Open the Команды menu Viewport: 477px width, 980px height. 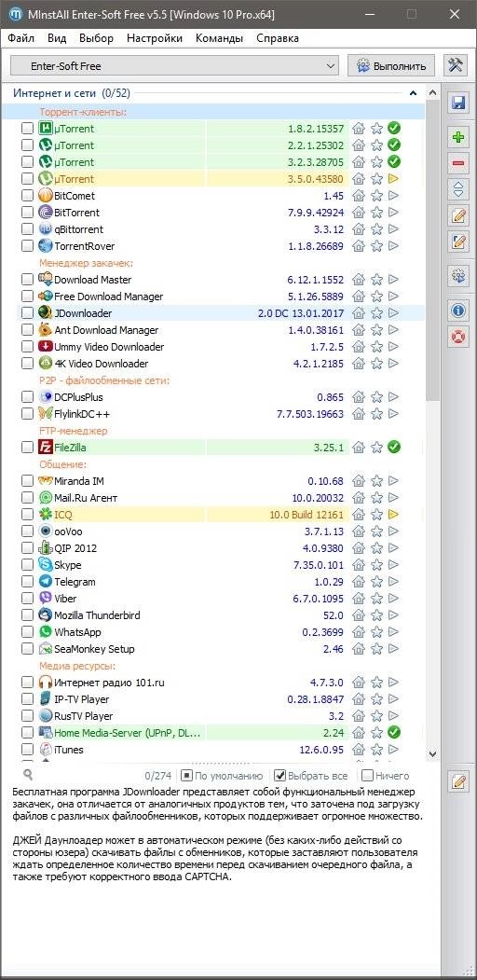point(219,38)
